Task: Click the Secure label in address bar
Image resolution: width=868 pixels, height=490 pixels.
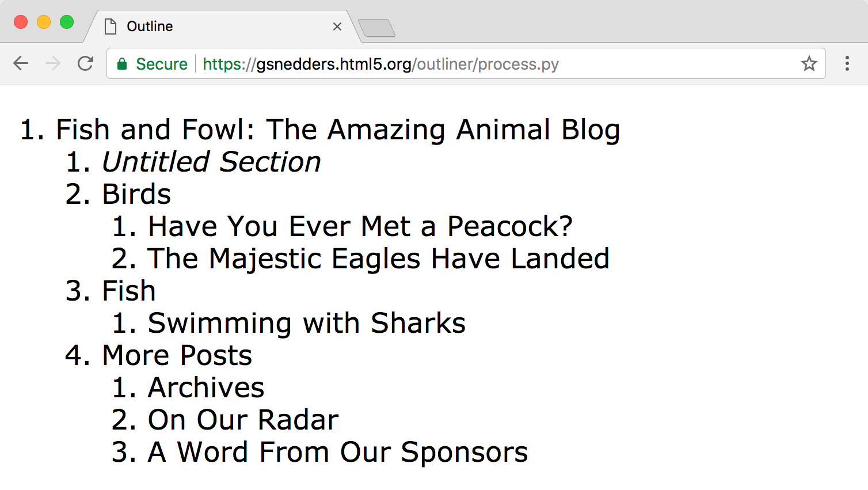Action: [162, 64]
